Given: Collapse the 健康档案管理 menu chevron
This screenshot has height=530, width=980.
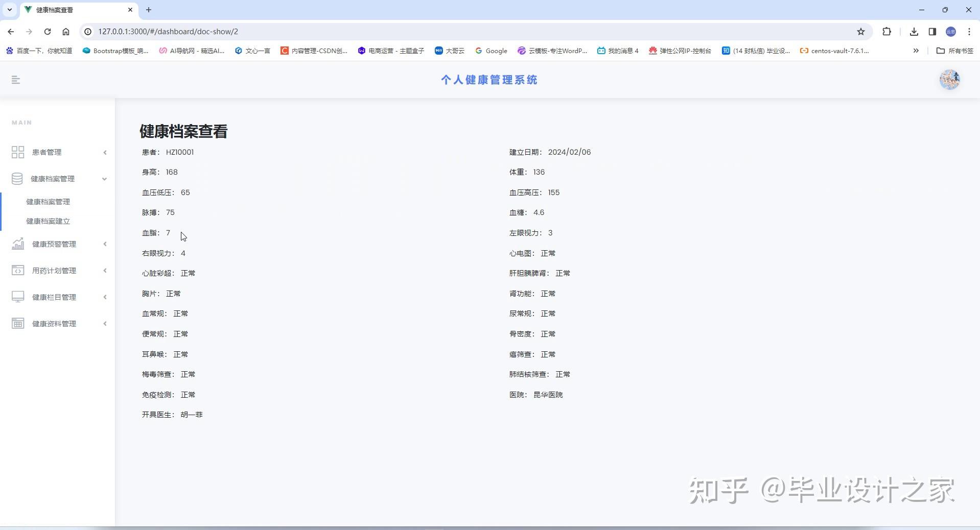Looking at the screenshot, I should pyautogui.click(x=105, y=179).
